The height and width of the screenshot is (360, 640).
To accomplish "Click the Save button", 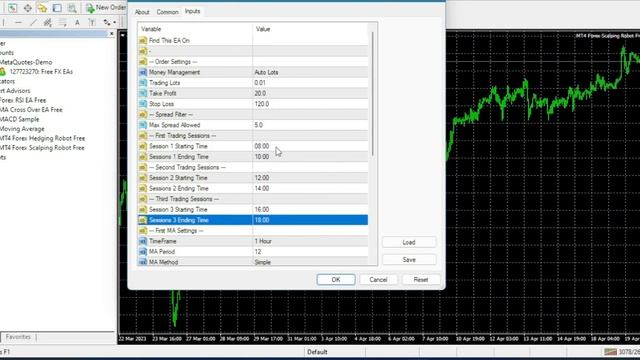I will pos(409,260).
